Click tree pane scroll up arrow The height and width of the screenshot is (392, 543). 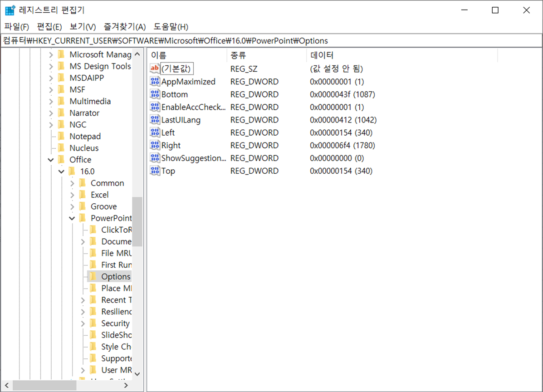[137, 54]
